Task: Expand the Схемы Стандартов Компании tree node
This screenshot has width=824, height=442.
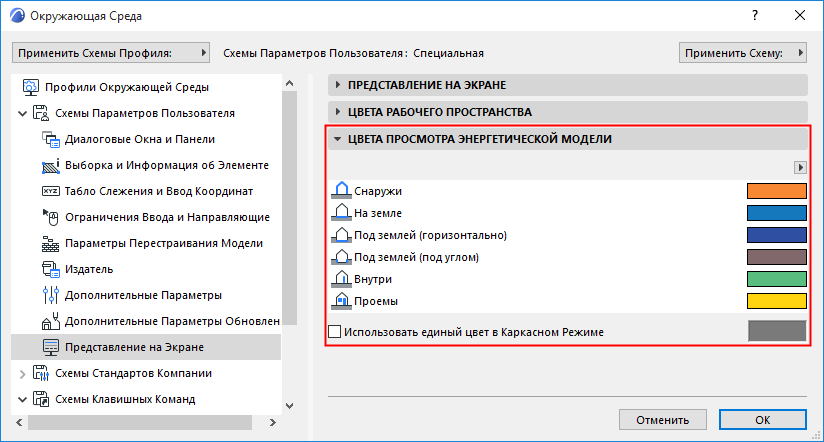Action: tap(23, 374)
